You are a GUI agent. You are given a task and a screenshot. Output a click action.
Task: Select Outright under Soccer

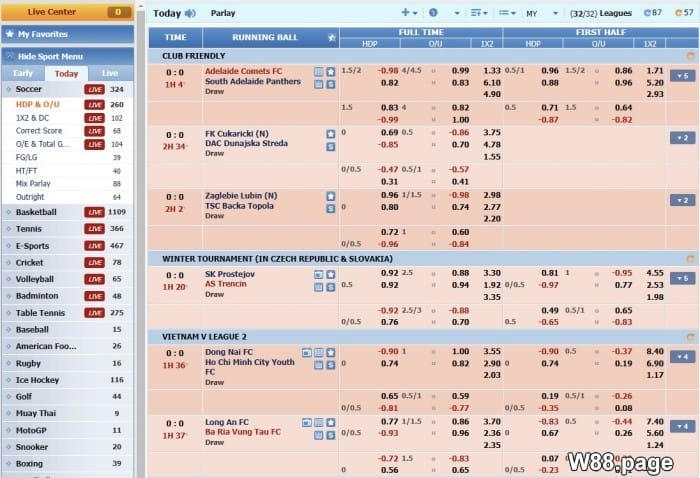(30, 197)
